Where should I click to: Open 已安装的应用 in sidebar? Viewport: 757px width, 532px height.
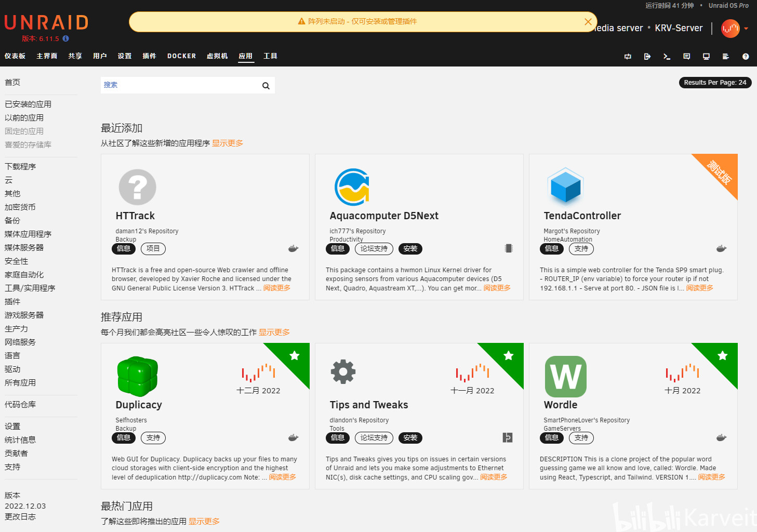click(28, 104)
